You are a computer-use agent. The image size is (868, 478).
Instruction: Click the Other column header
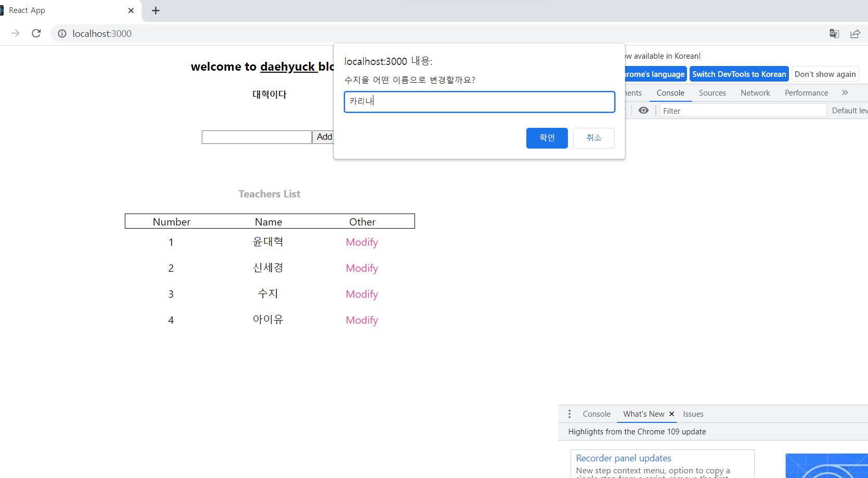[362, 222]
